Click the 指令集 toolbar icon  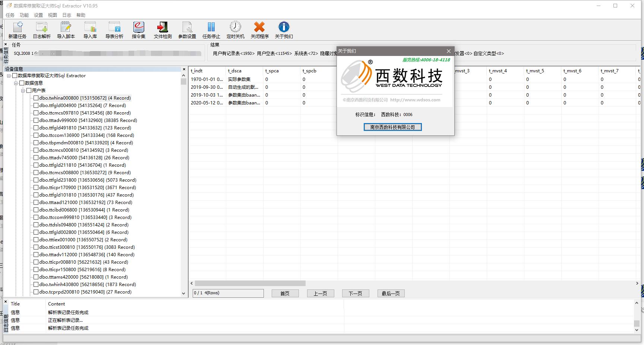pos(139,30)
